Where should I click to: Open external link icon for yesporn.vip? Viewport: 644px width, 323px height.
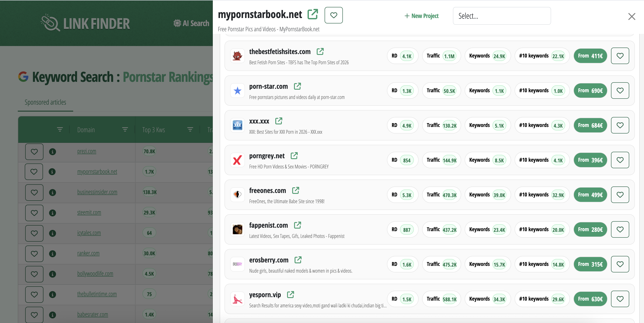tap(290, 295)
